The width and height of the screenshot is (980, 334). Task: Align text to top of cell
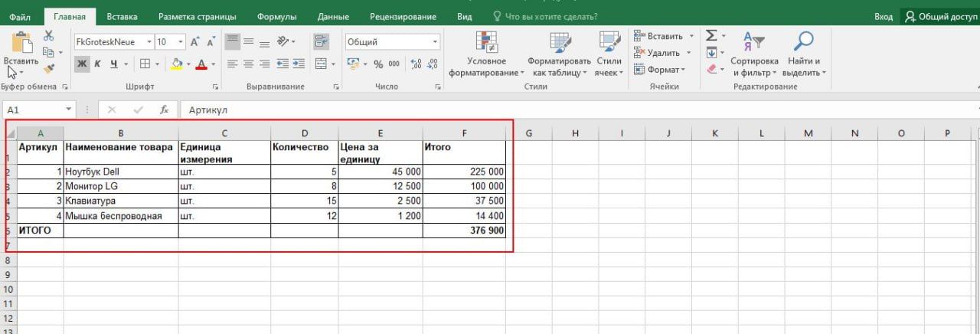click(x=232, y=41)
